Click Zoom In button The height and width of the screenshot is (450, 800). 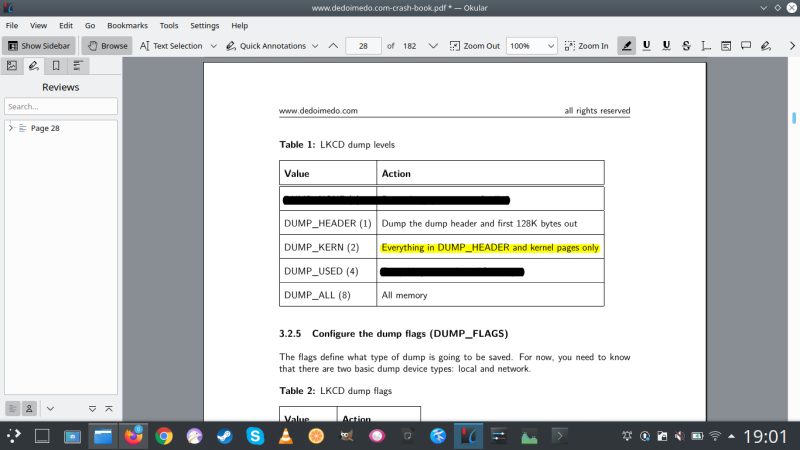tap(587, 46)
